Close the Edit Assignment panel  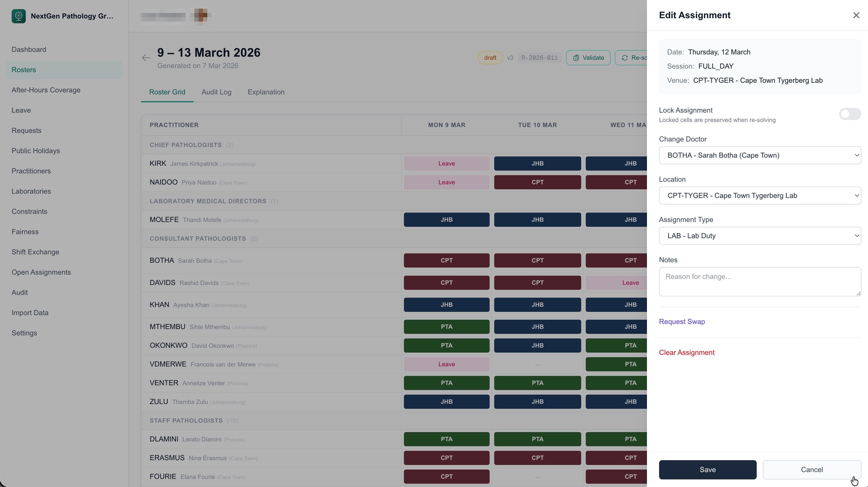pyautogui.click(x=856, y=15)
